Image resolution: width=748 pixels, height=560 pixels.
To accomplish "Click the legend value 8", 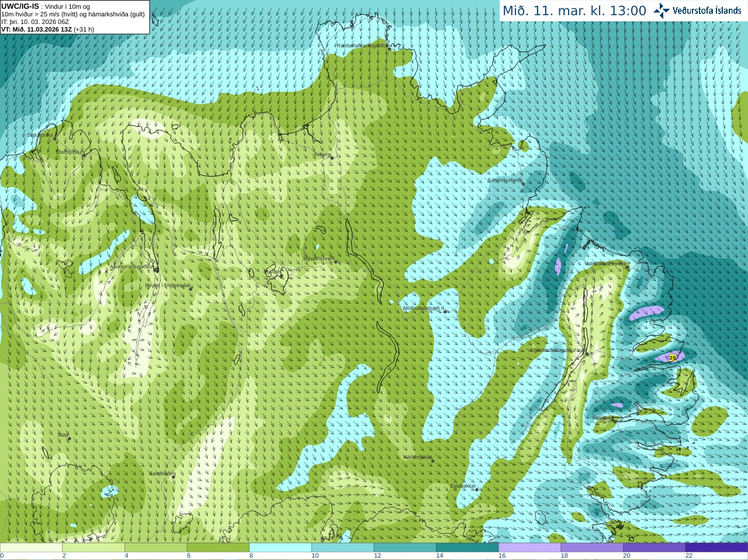I will (251, 556).
